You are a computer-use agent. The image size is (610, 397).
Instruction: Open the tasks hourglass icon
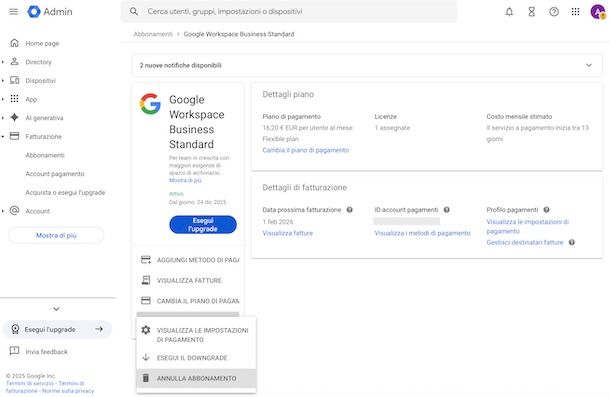click(x=531, y=12)
